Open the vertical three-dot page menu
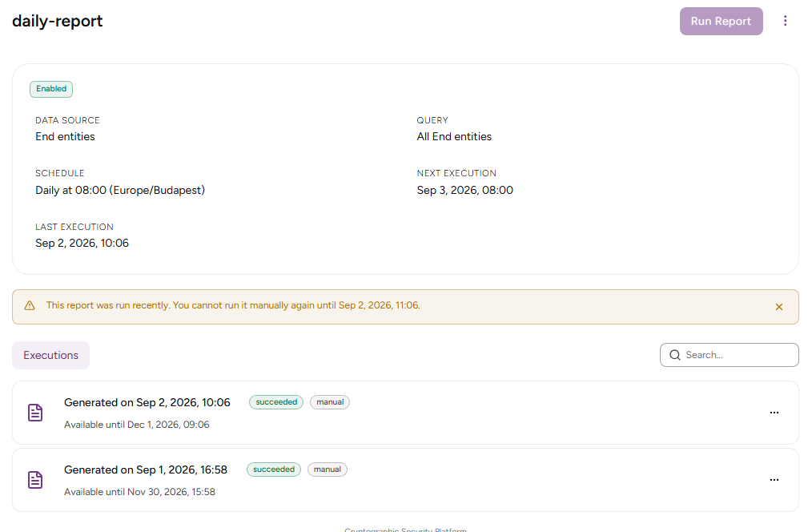This screenshot has height=532, width=812. pos(785,21)
